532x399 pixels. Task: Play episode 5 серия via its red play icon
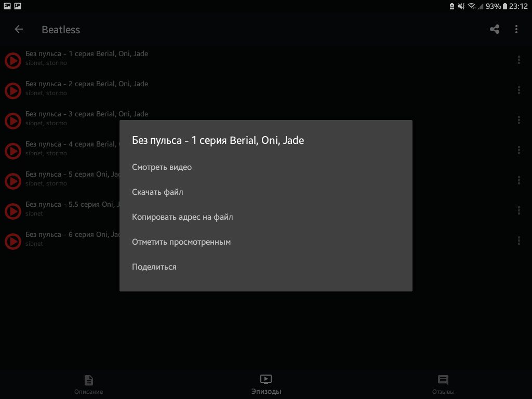click(x=13, y=181)
